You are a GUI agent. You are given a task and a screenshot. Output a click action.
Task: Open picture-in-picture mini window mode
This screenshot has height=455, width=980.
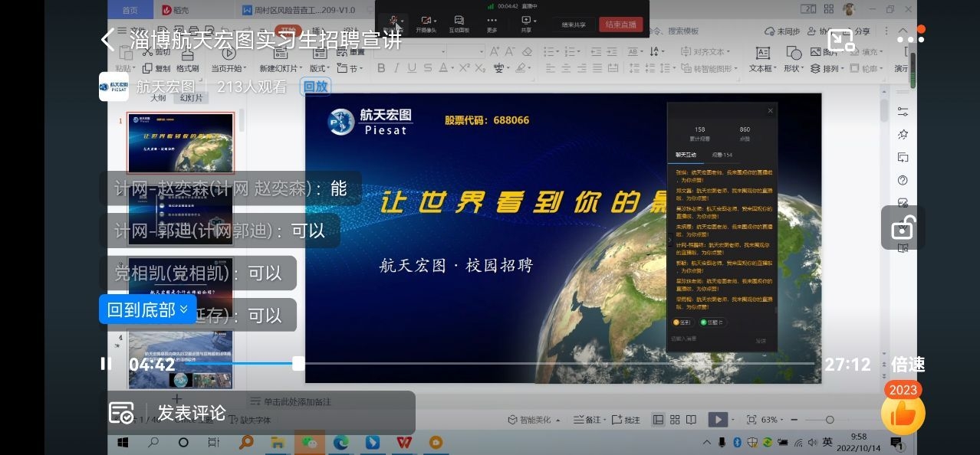point(840,40)
